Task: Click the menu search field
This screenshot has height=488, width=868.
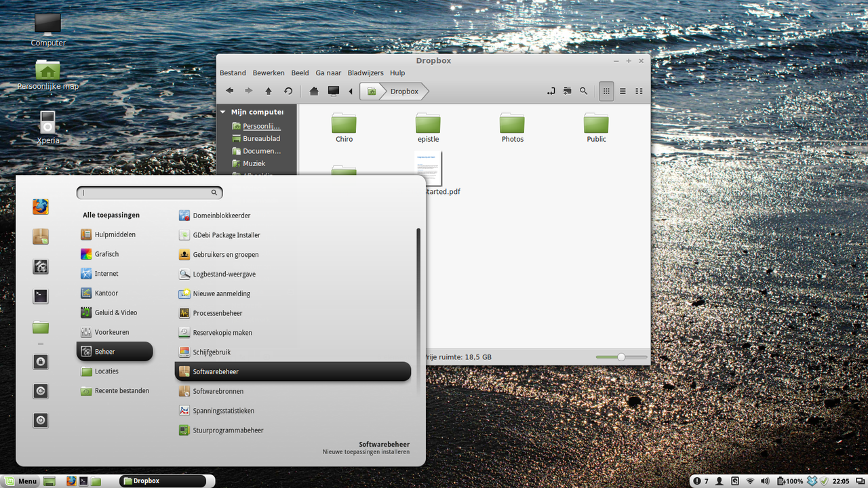Action: 150,192
